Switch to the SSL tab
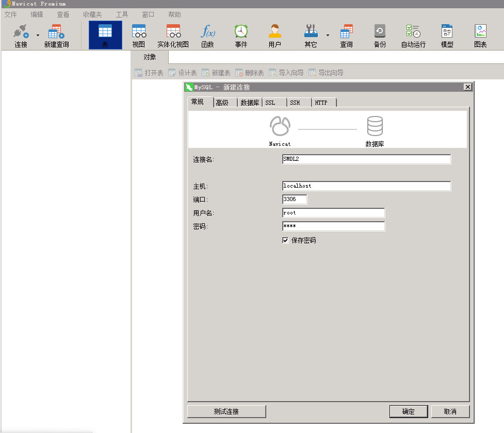This screenshot has height=433, width=504. [274, 103]
